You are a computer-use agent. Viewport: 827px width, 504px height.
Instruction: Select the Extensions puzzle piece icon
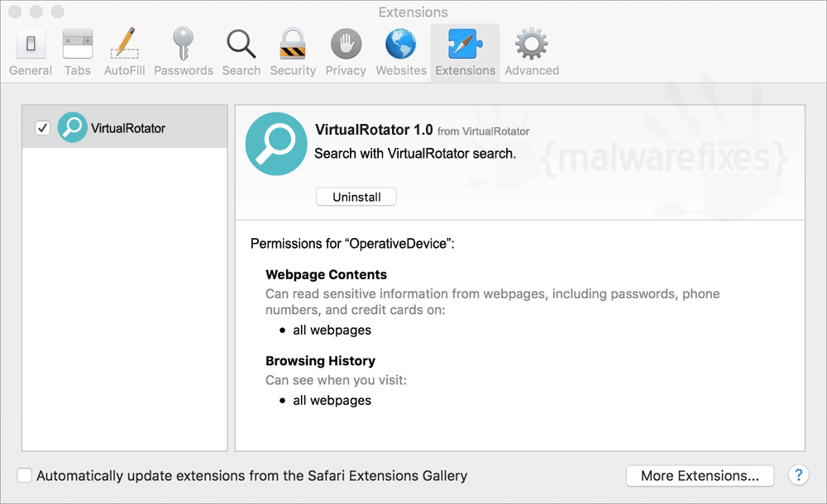(465, 44)
